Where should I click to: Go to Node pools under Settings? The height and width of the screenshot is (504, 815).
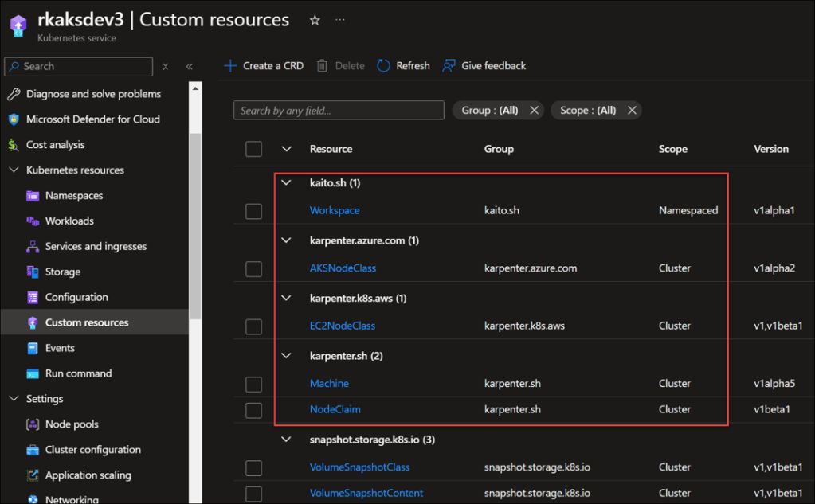tap(72, 424)
